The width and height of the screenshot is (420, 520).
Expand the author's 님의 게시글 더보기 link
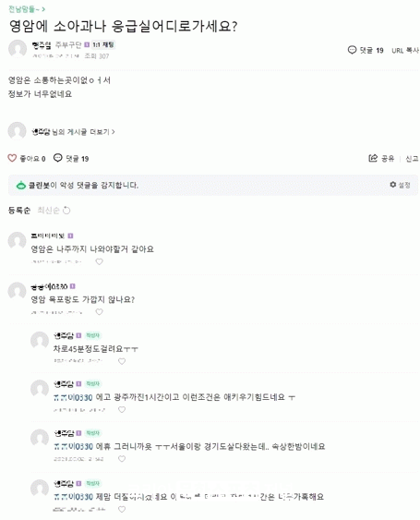point(73,132)
